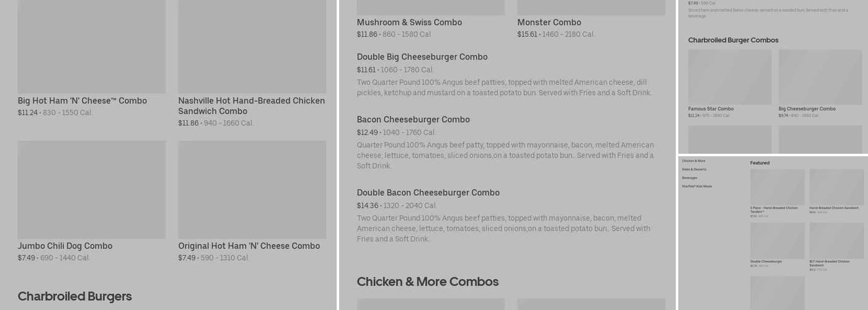Click the Original Hot Ham 'N' Cheese Combo photo

click(x=252, y=189)
